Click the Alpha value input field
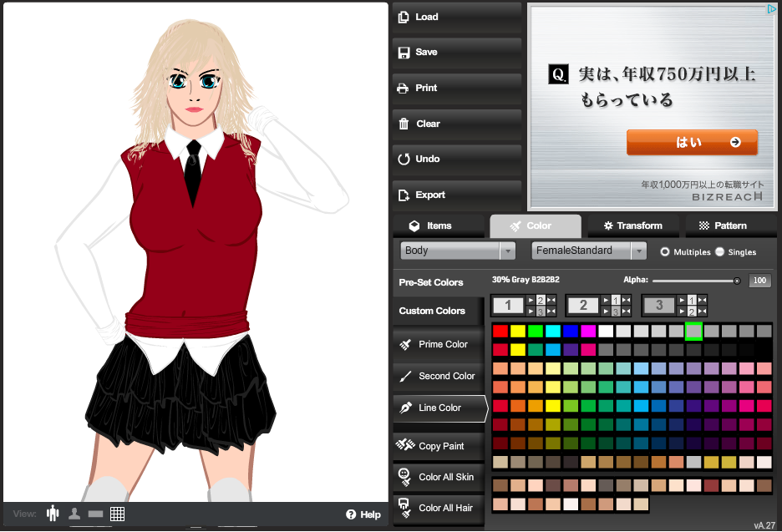782x532 pixels. coord(759,281)
